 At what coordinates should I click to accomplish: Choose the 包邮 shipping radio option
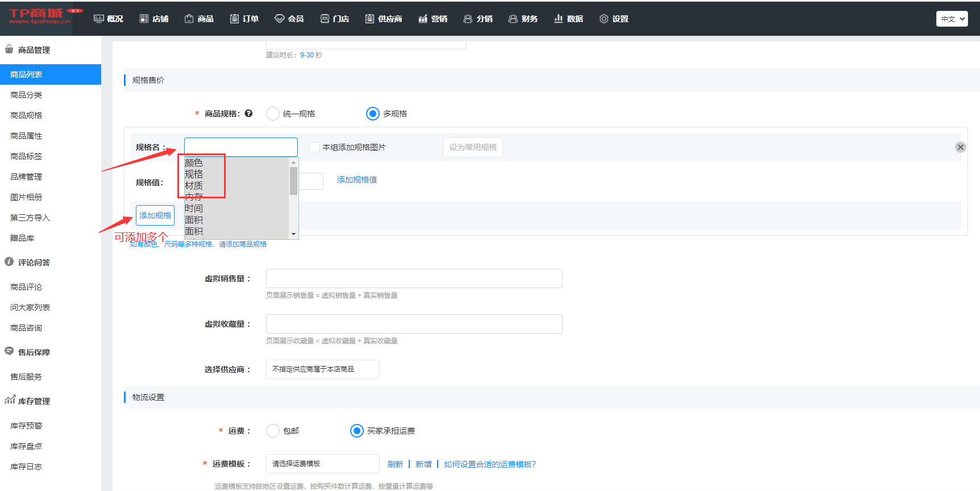point(273,431)
